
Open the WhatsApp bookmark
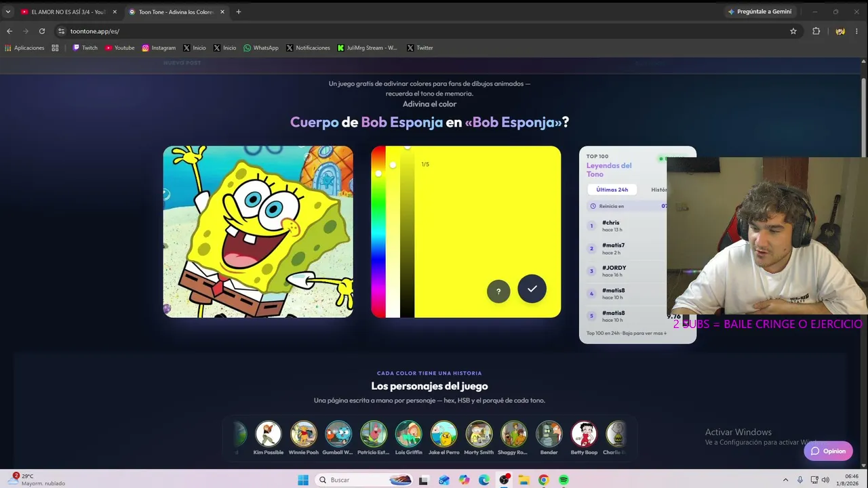pyautogui.click(x=261, y=48)
